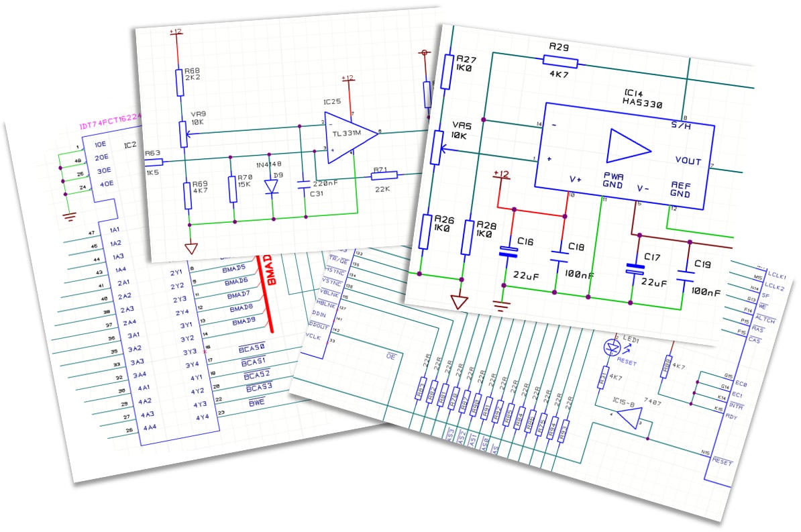Select resistor R68 2K2
Screen dimensions: 801x532
[x=180, y=83]
